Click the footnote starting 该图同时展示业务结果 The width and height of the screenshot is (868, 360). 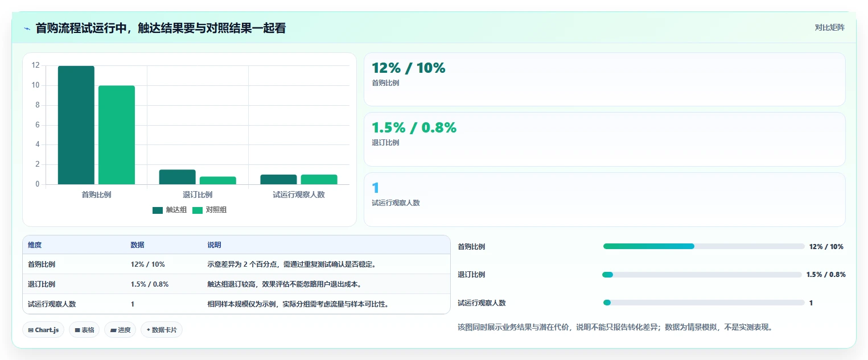pyautogui.click(x=615, y=327)
